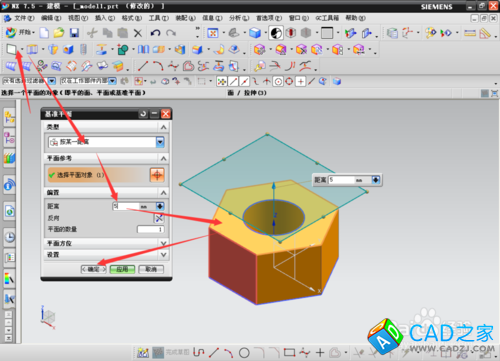This screenshot has width=500, height=361.
Task: Toggle the select planar object crosshair button
Action: point(157,175)
